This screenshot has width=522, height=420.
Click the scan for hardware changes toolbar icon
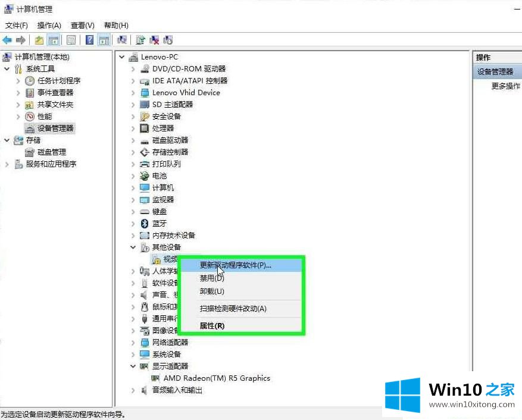[122, 40]
